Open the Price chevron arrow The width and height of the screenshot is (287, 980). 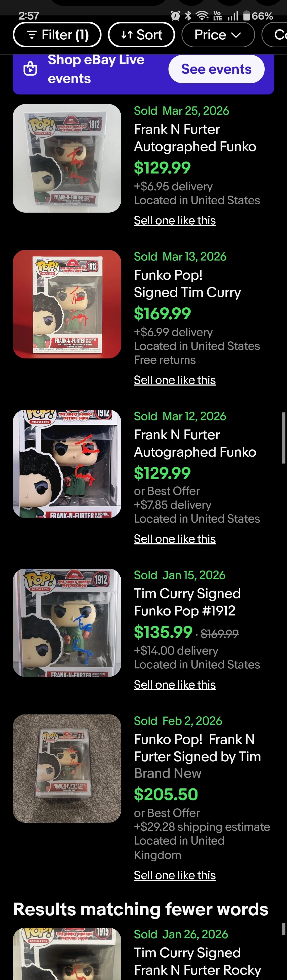click(x=236, y=35)
